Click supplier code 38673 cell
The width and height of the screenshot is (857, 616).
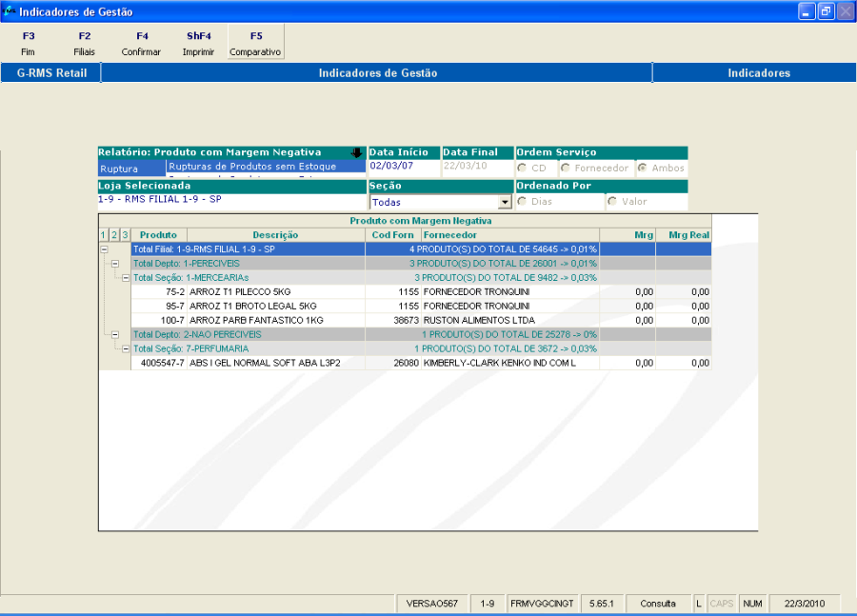point(392,320)
